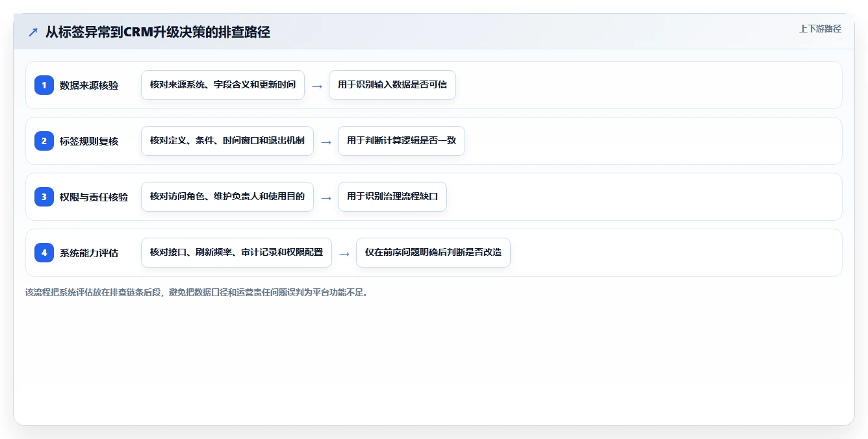
Task: Click the box 核对访问角色、维护负责人和使用目的
Action: (227, 197)
